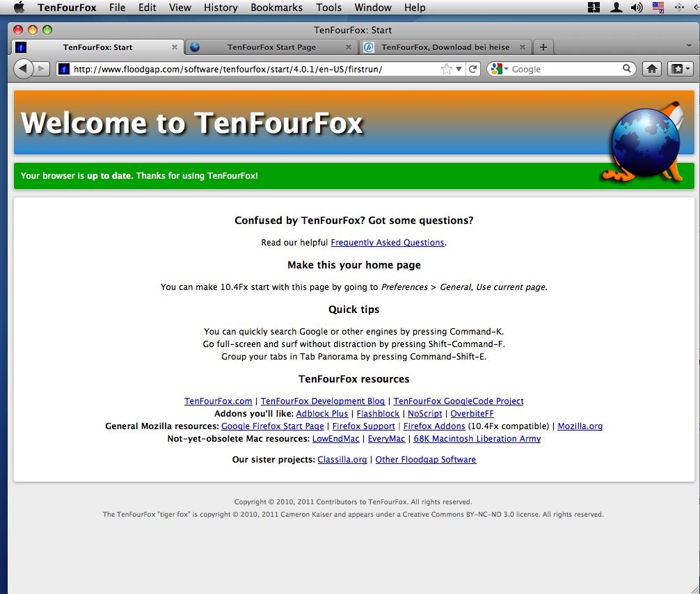Open the View menu
Screen dimensions: 700x594
coord(180,8)
